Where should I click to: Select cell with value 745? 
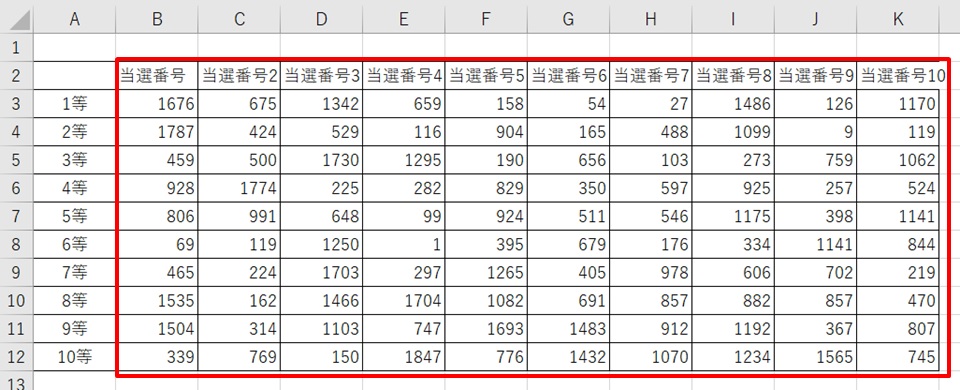click(x=898, y=356)
